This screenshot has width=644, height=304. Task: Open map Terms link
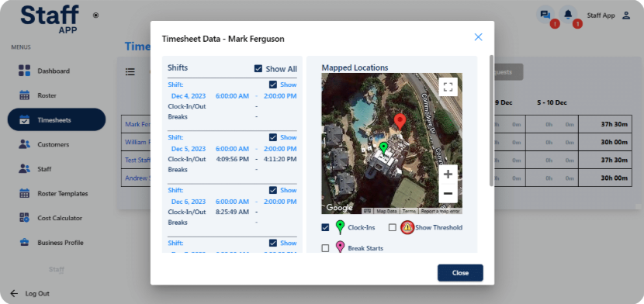pyautogui.click(x=409, y=211)
